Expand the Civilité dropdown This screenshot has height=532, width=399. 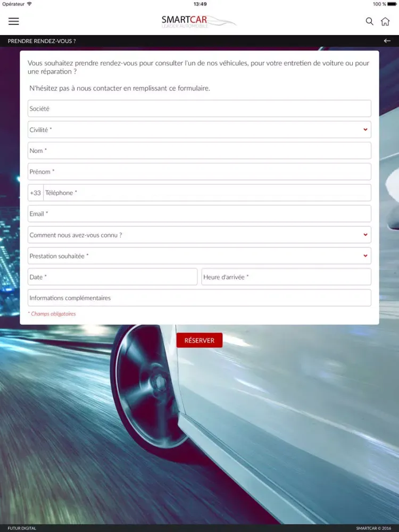pyautogui.click(x=199, y=130)
